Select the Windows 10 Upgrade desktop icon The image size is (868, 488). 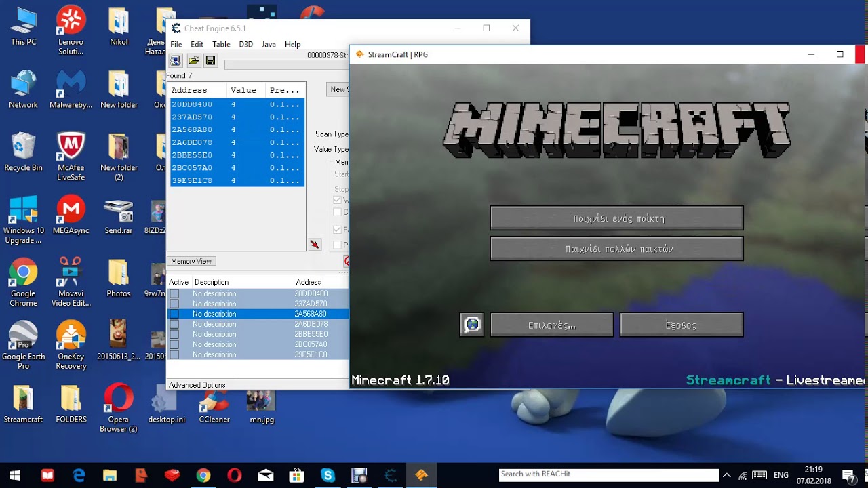tap(23, 220)
